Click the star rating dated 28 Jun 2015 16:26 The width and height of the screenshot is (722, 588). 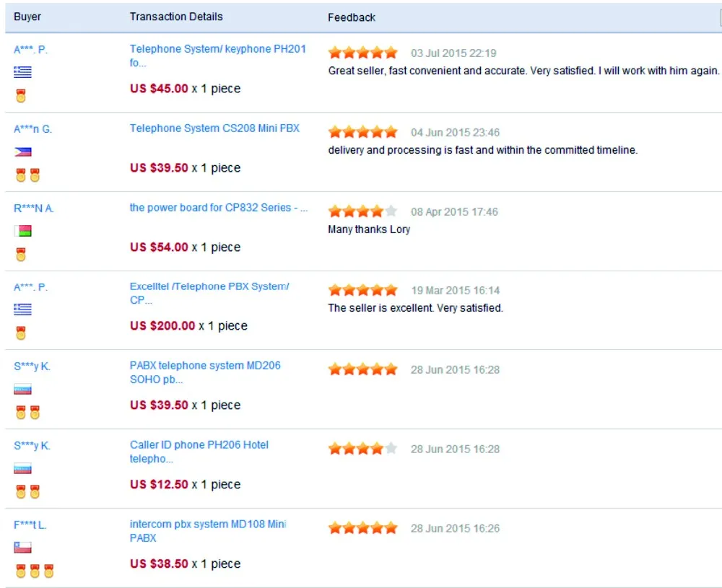[x=363, y=527]
